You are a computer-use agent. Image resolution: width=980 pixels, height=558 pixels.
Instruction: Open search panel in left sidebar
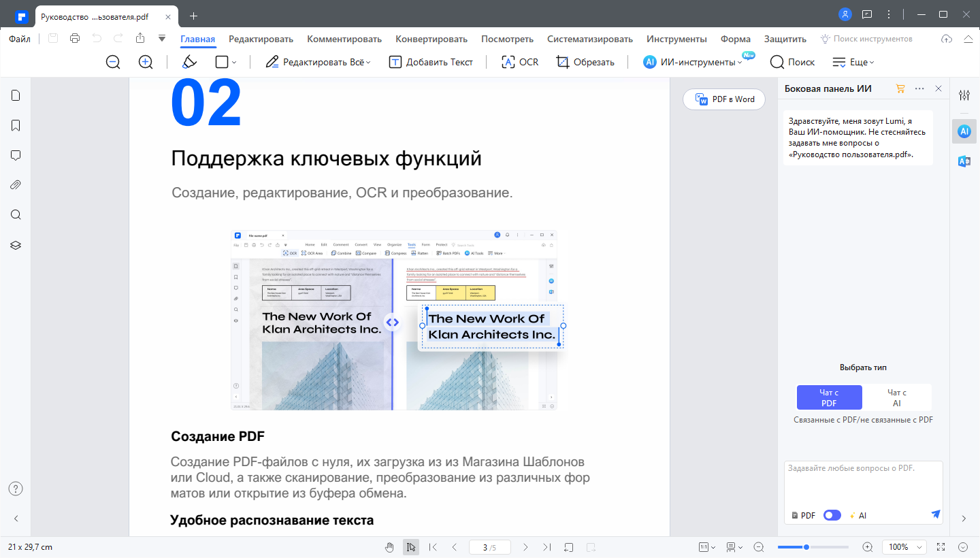[16, 215]
